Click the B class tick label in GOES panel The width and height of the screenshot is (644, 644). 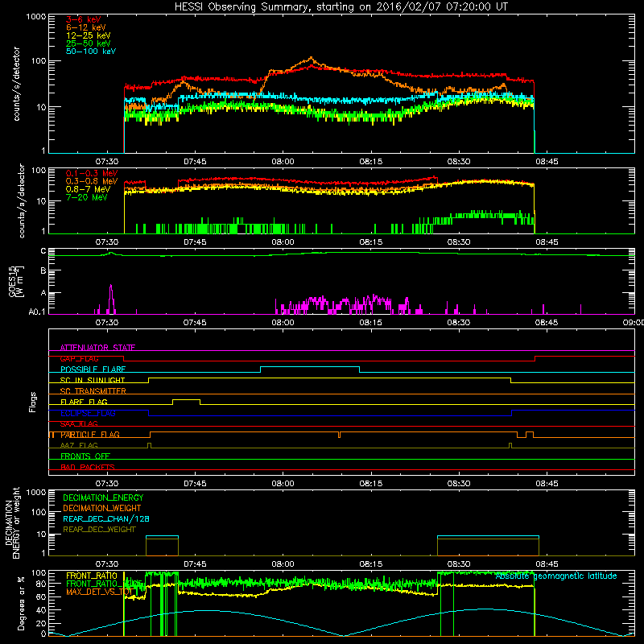pos(43,271)
